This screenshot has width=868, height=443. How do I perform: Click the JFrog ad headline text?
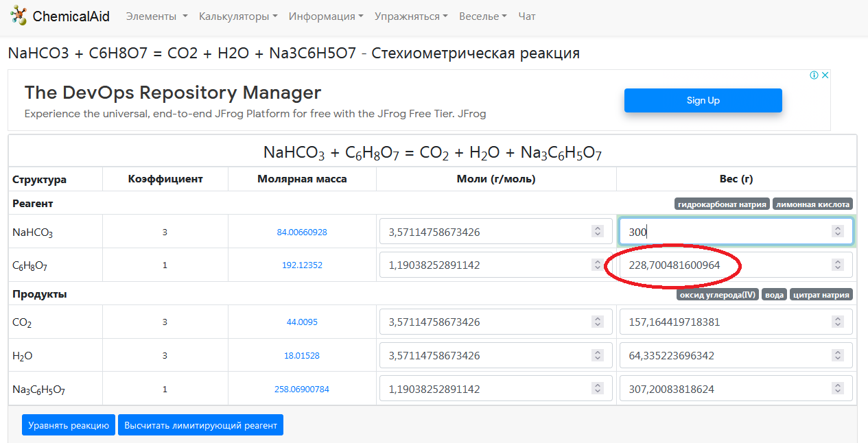coord(173,93)
